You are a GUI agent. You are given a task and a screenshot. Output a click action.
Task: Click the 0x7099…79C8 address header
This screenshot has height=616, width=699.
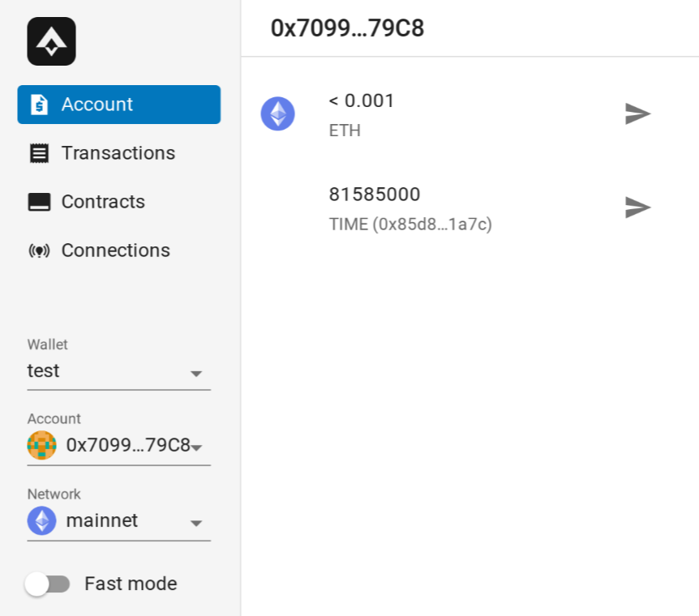(x=347, y=28)
